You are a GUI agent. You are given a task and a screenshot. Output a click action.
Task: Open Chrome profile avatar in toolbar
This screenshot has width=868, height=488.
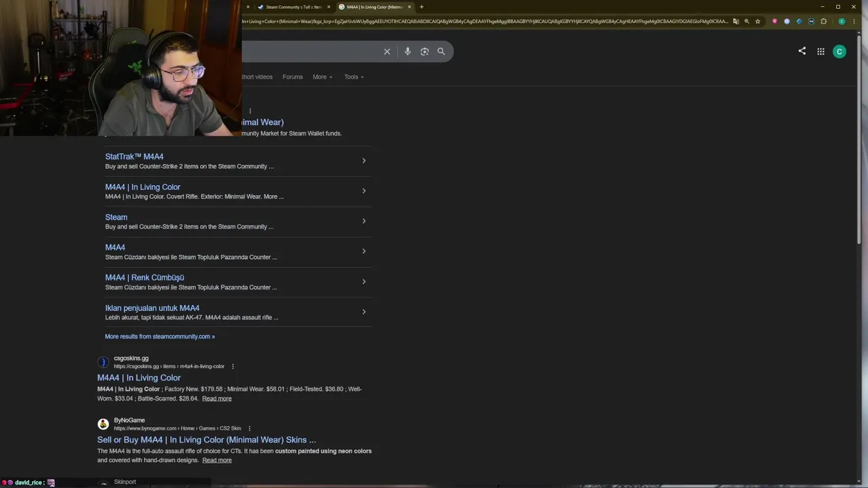pos(842,21)
